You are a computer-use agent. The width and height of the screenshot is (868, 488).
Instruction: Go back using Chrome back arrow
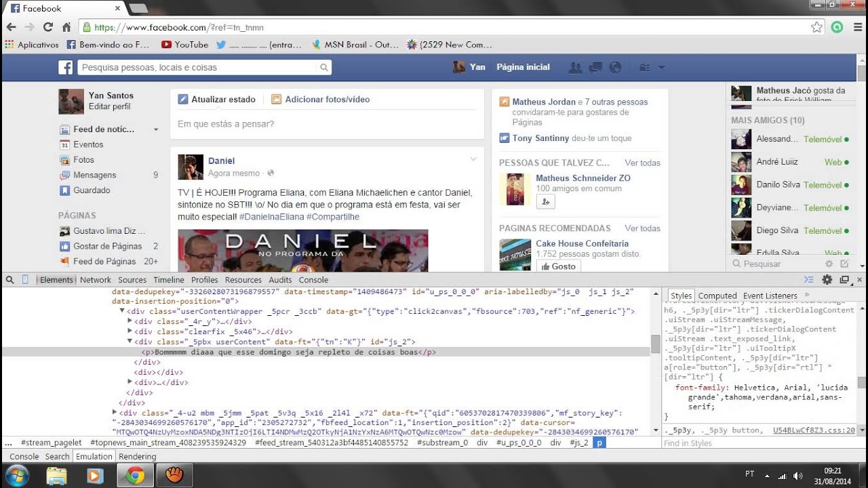(x=11, y=27)
